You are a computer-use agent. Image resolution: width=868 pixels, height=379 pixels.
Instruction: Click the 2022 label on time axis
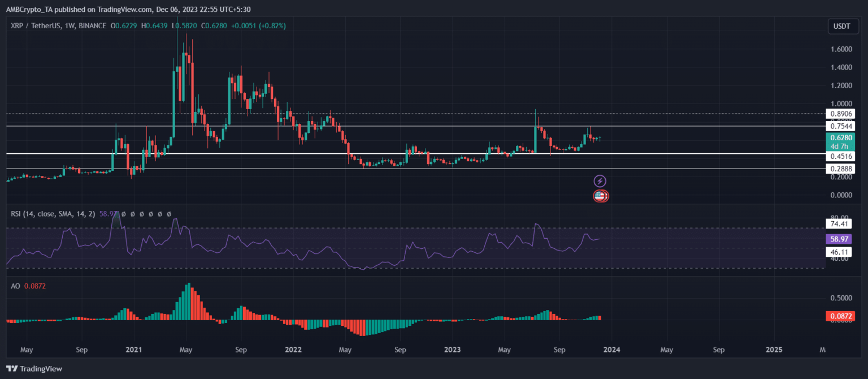(293, 350)
